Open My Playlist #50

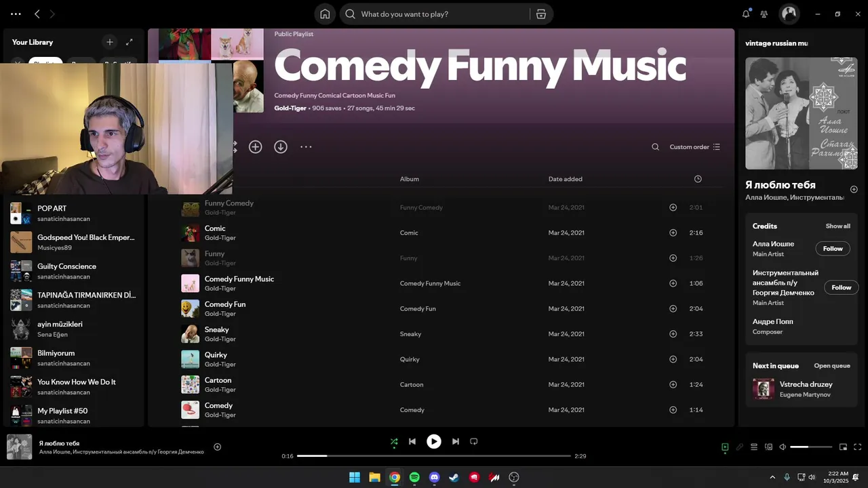pos(74,415)
